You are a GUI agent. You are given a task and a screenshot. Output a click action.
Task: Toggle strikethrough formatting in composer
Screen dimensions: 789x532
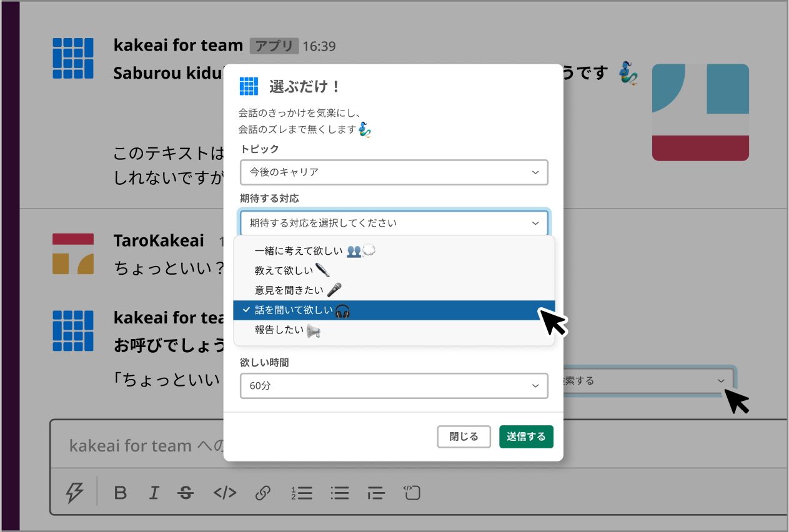[186, 493]
